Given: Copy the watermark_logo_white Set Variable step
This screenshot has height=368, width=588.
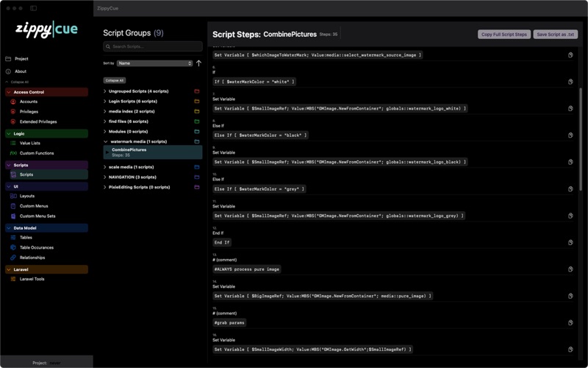Looking at the screenshot, I should 570,108.
